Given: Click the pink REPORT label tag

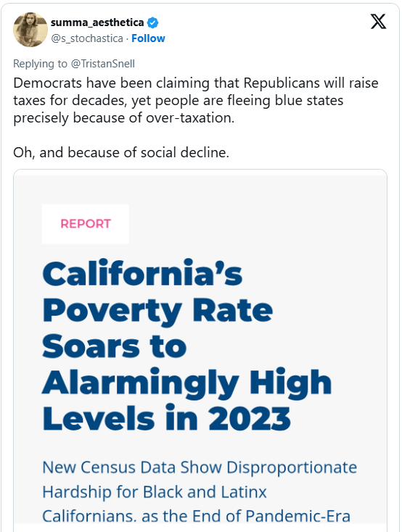Looking at the screenshot, I should pyautogui.click(x=86, y=224).
